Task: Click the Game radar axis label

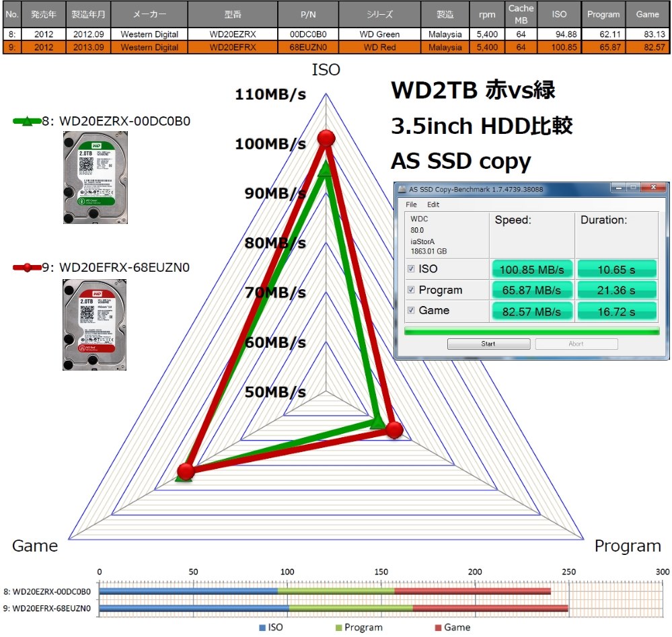Action: [35, 546]
